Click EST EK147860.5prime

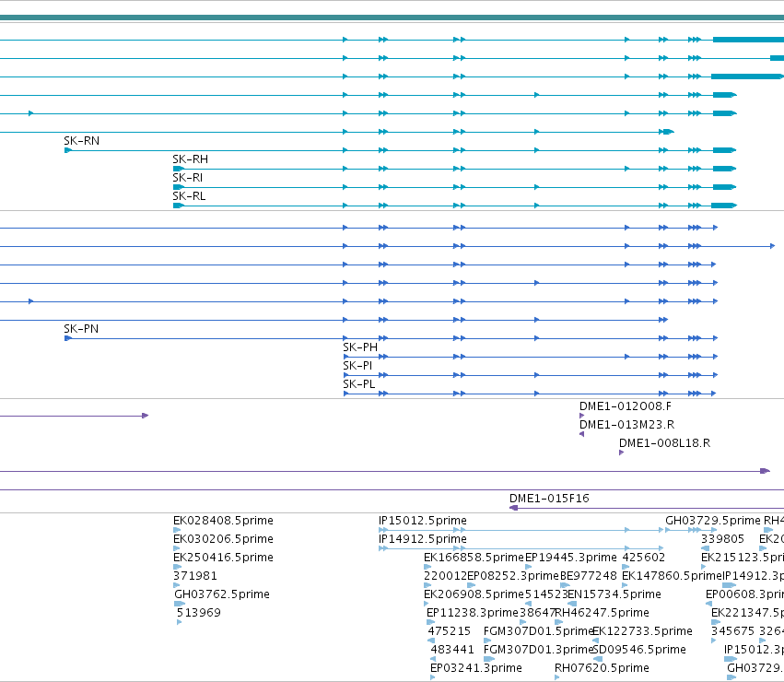[x=672, y=576]
